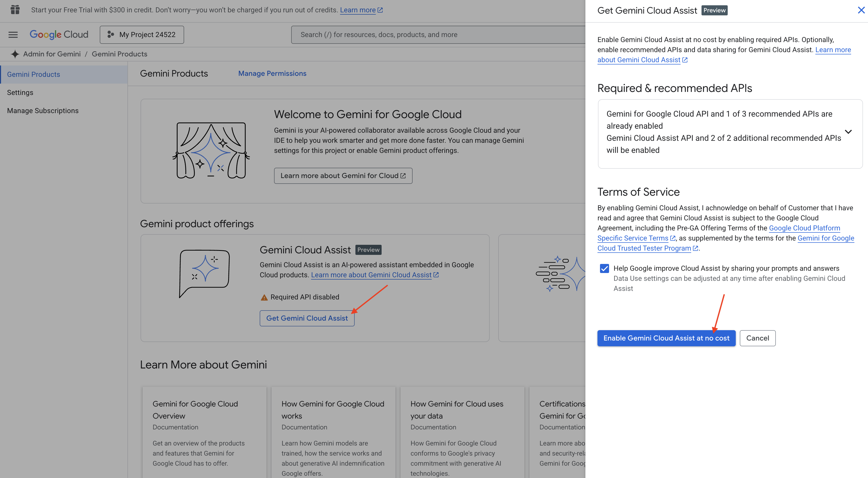Click the gift icon in trial banner
The height and width of the screenshot is (478, 868).
[15, 10]
